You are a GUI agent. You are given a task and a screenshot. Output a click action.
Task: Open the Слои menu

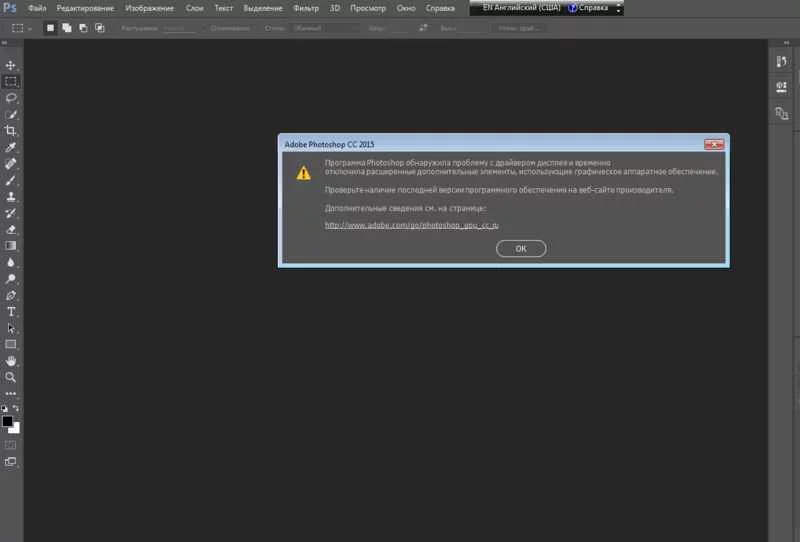(194, 8)
